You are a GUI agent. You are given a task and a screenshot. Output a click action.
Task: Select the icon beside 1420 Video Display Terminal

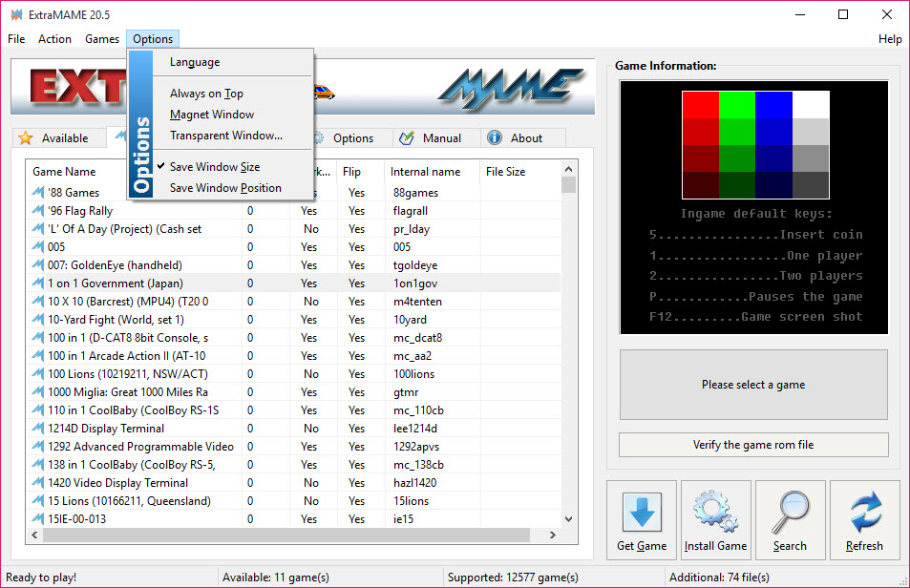[x=38, y=482]
